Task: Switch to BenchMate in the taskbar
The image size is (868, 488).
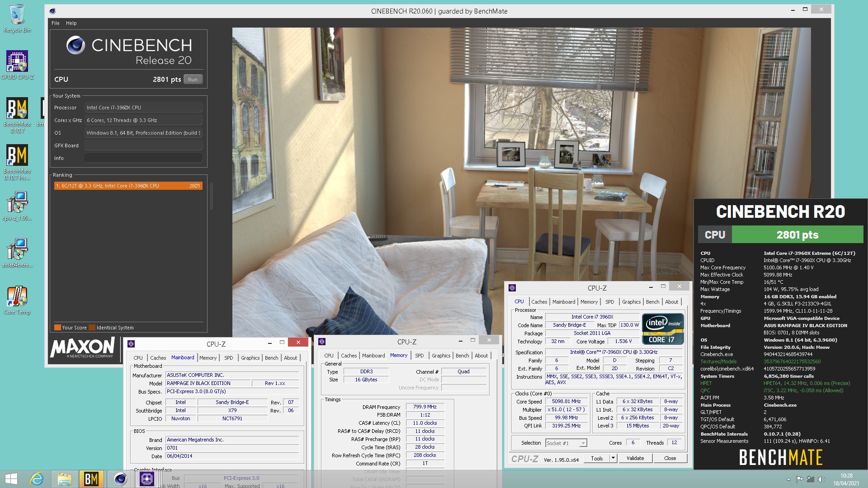Action: pos(92,479)
